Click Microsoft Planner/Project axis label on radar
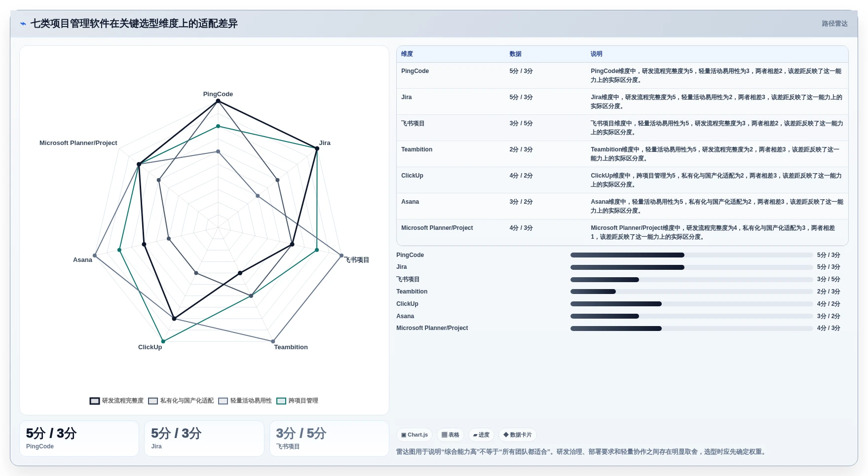 [78, 143]
